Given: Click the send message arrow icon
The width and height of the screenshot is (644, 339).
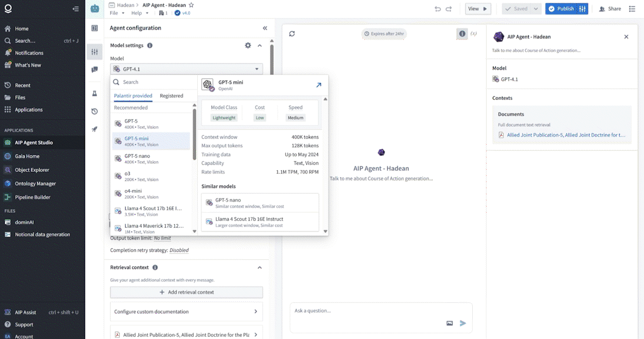Looking at the screenshot, I should [463, 323].
